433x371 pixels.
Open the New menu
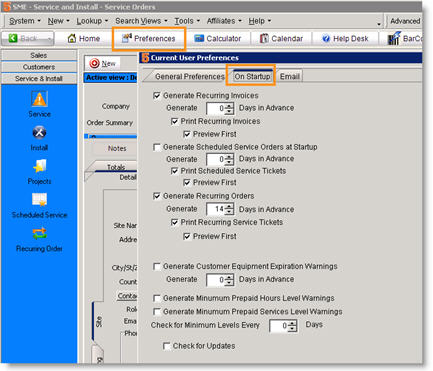(x=58, y=21)
